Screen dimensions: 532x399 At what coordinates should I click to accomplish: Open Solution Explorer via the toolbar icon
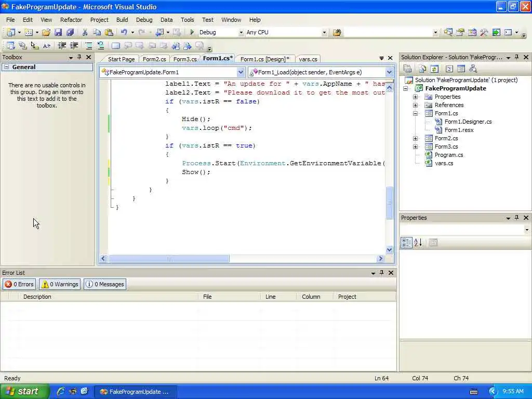(448, 32)
